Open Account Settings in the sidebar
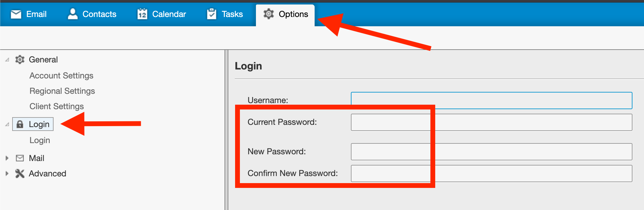The height and width of the screenshot is (210, 644). (x=61, y=76)
